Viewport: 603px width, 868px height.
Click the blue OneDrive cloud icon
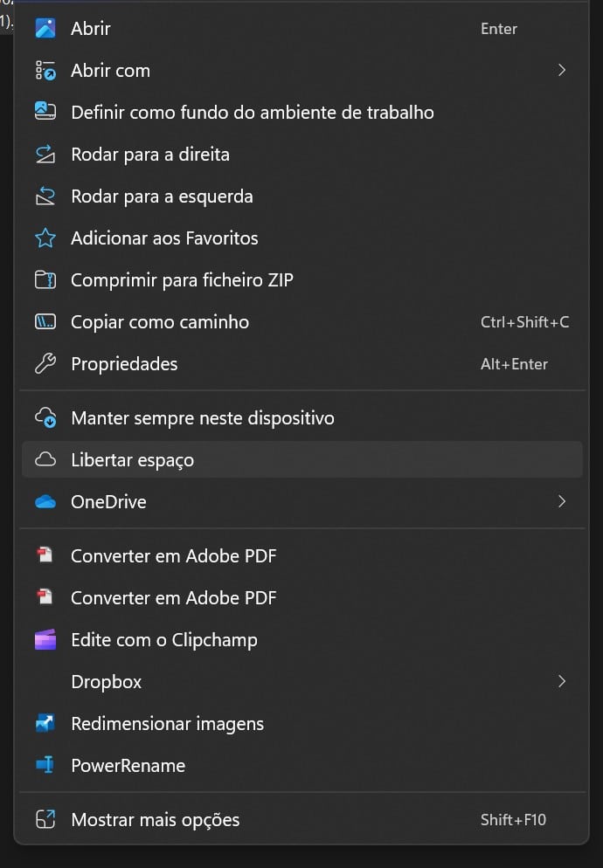coord(45,502)
